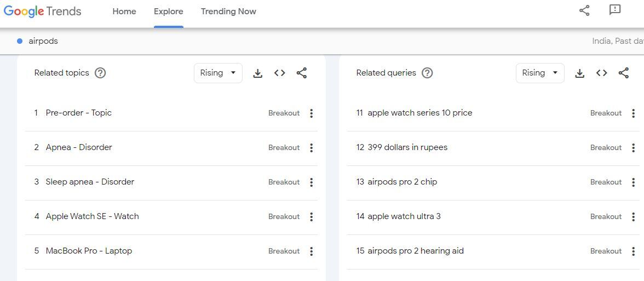The height and width of the screenshot is (281, 644).
Task: Go to the Home tab
Action: pos(124,12)
